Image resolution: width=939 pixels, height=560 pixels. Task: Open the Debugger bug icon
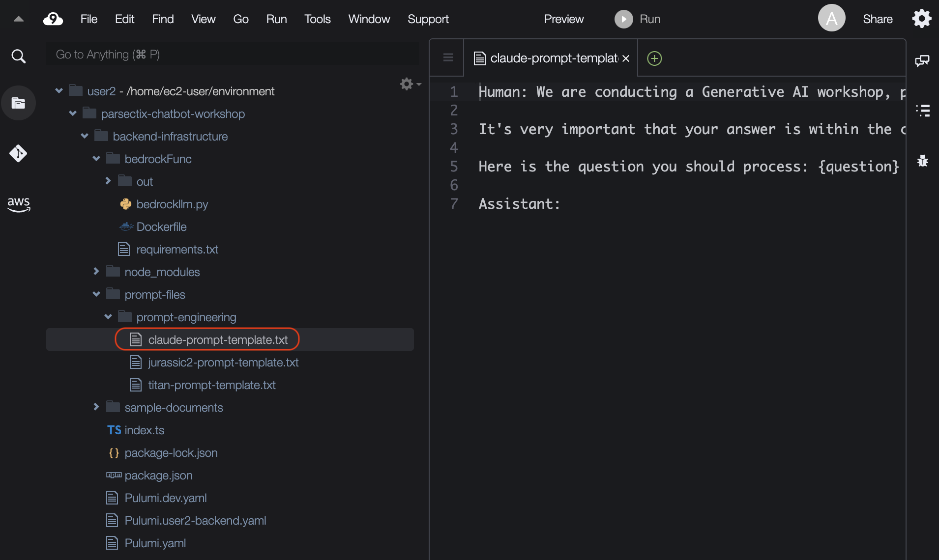click(x=922, y=161)
